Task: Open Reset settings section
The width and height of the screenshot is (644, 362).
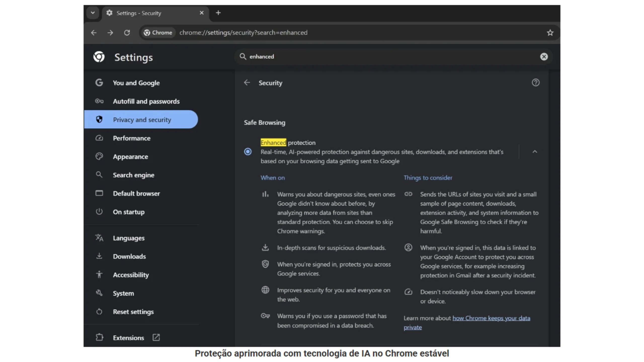Action: [x=141, y=311]
